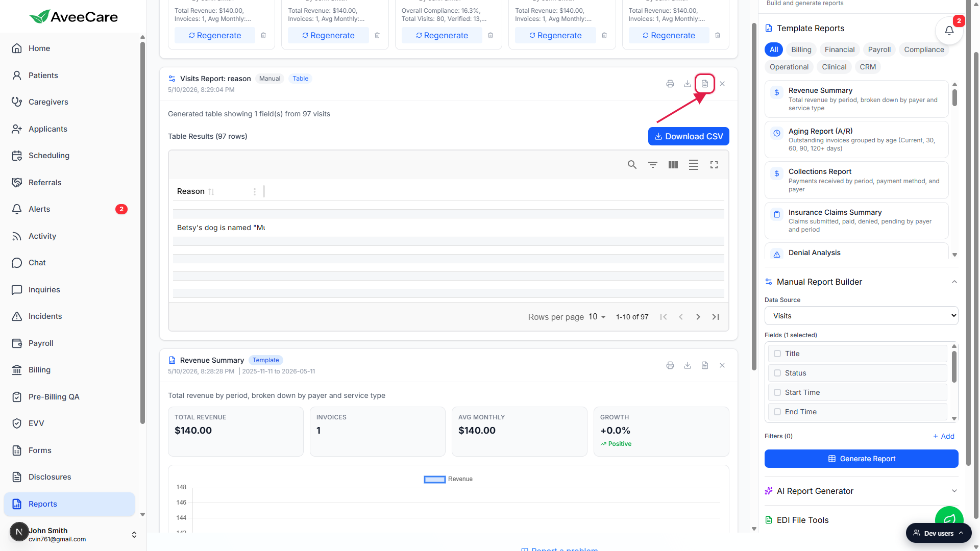The image size is (980, 551).
Task: Open Pre-Billing QA in sidebar
Action: pyautogui.click(x=69, y=397)
